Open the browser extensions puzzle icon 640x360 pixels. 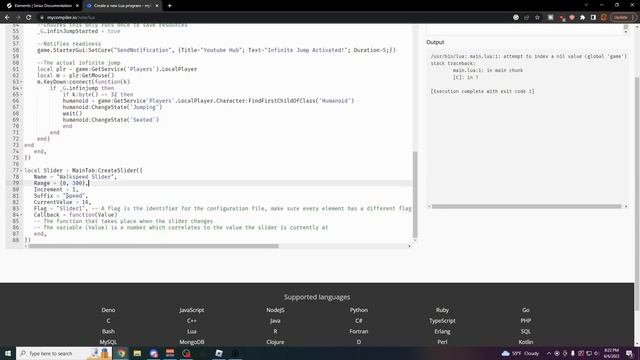[x=582, y=18]
